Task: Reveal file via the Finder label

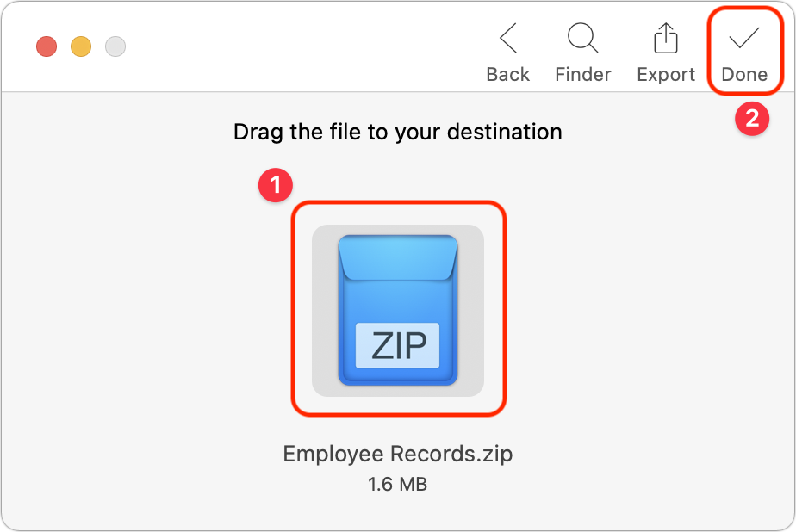Action: click(582, 75)
